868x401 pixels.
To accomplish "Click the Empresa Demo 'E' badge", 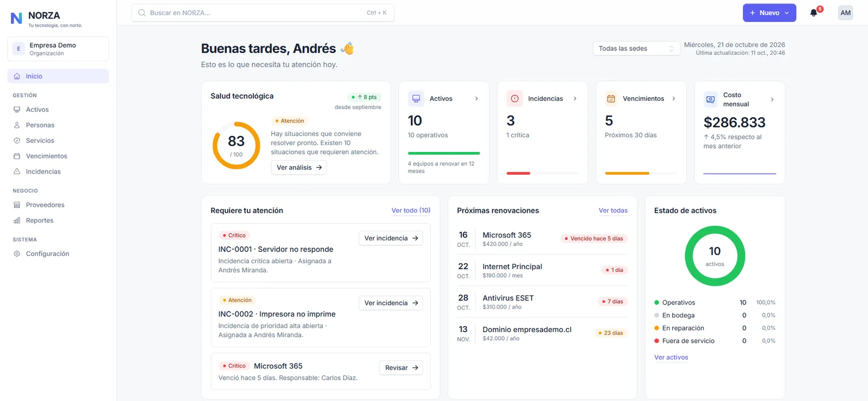I will pyautogui.click(x=18, y=49).
